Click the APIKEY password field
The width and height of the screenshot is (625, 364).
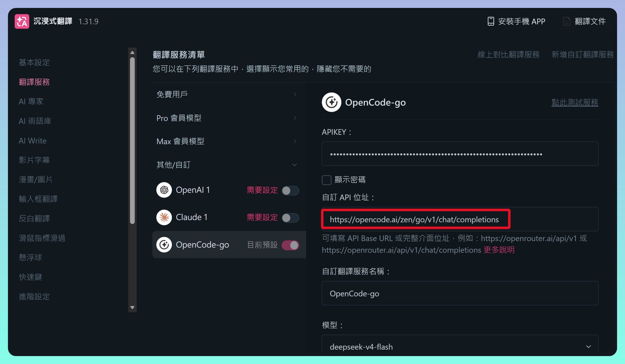[460, 154]
